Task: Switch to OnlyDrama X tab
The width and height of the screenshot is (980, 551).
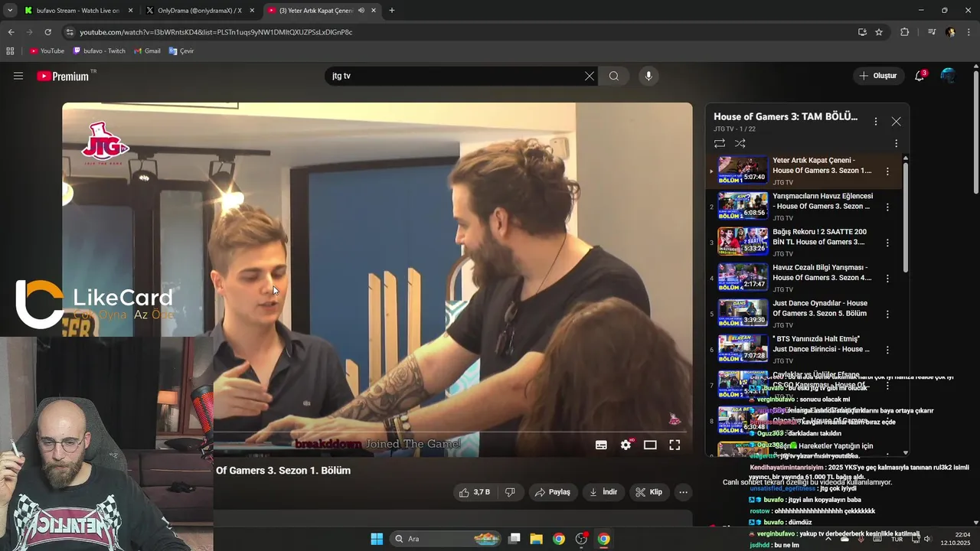Action: pos(199,11)
